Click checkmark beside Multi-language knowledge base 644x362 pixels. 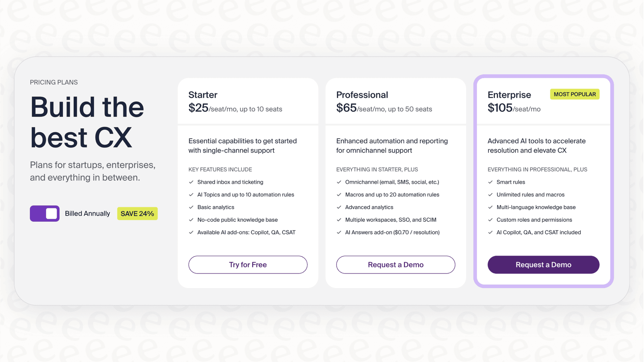(490, 207)
